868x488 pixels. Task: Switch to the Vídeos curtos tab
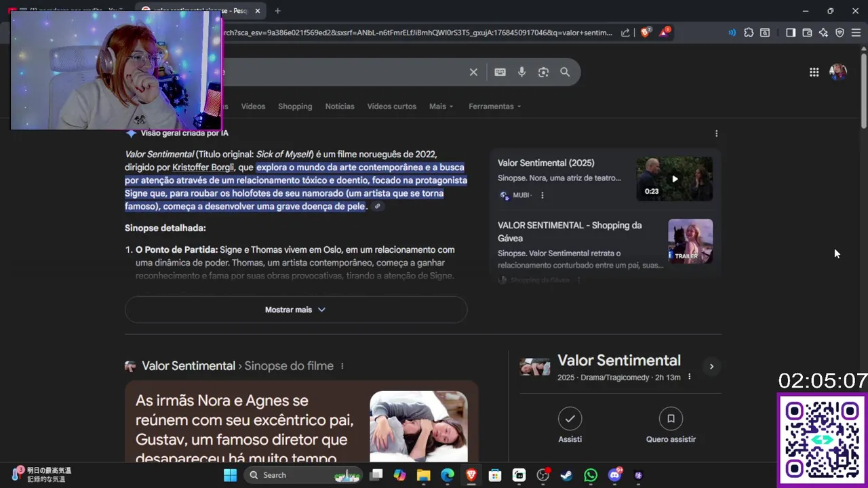pyautogui.click(x=392, y=106)
